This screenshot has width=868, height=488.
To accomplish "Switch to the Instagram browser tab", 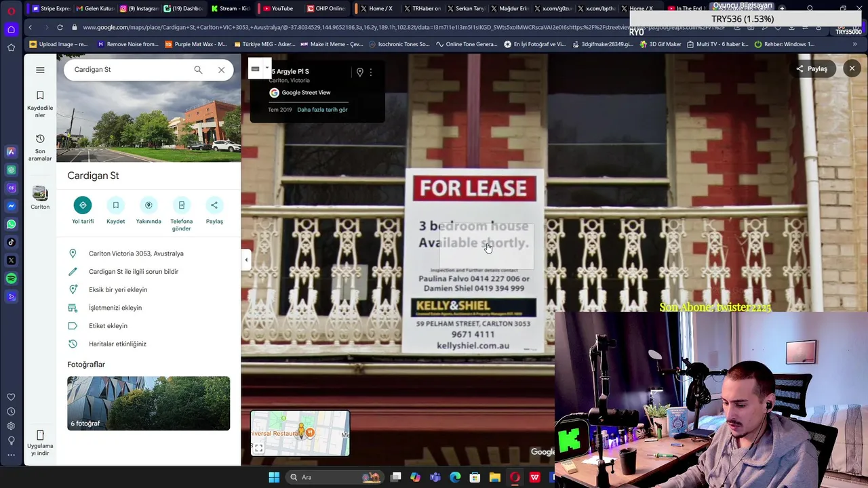I will tap(139, 8).
